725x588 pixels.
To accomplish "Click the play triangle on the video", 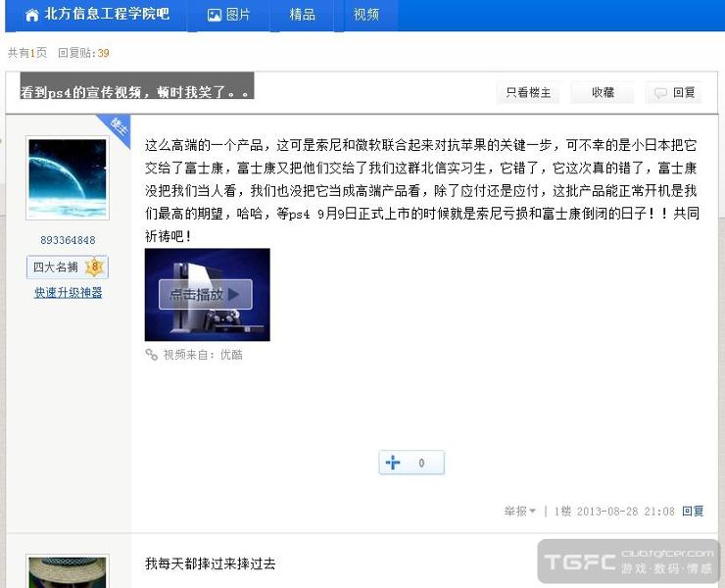I will tap(232, 294).
